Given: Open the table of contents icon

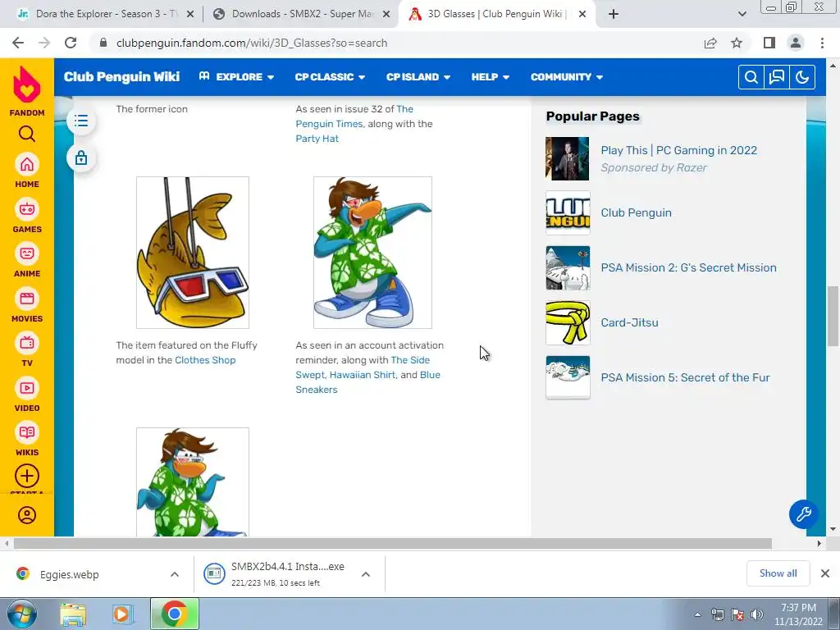Looking at the screenshot, I should (x=81, y=121).
